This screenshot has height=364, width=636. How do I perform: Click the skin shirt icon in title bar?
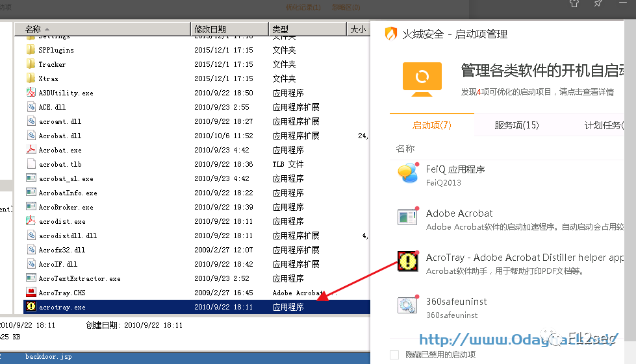click(574, 4)
